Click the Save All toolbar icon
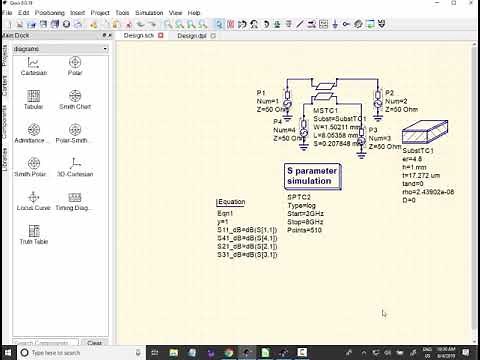This screenshot has width=480, height=360. [55, 24]
